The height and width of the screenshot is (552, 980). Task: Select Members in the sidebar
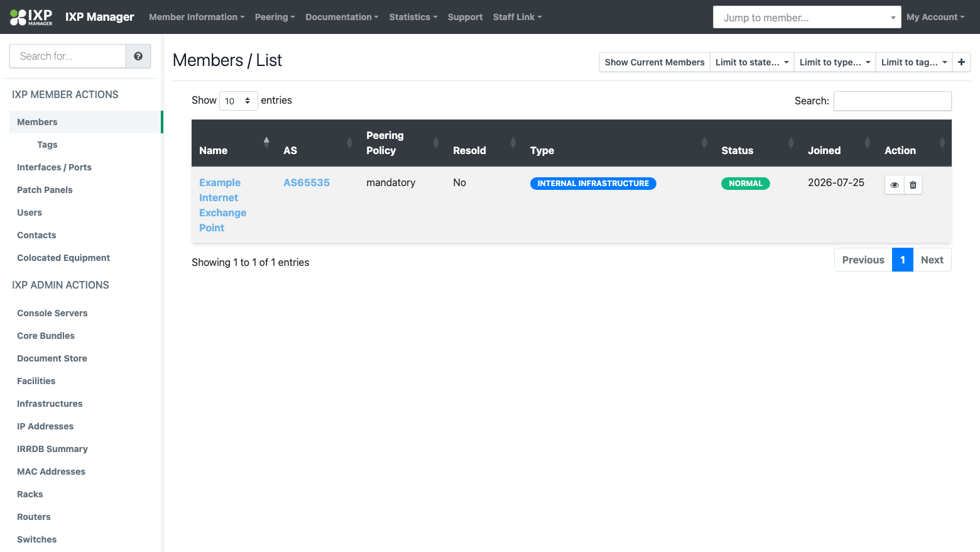pyautogui.click(x=85, y=122)
